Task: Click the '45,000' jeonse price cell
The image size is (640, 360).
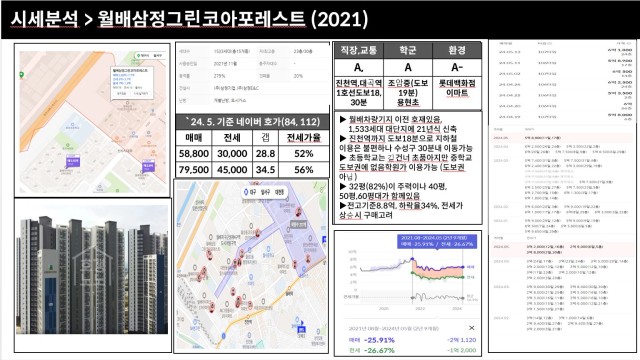Action: point(232,169)
